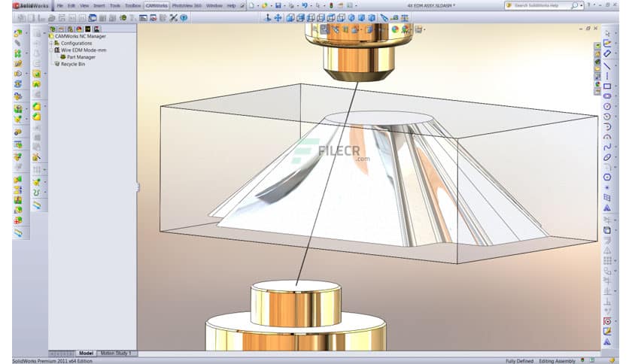Click the Save icon in title toolbar
Image resolution: width=629 pixels, height=364 pixels.
278,5
